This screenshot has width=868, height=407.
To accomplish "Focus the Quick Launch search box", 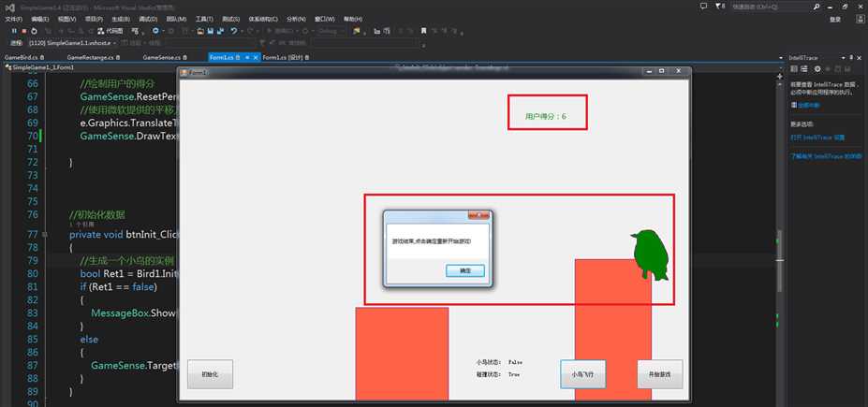I will click(x=772, y=7).
